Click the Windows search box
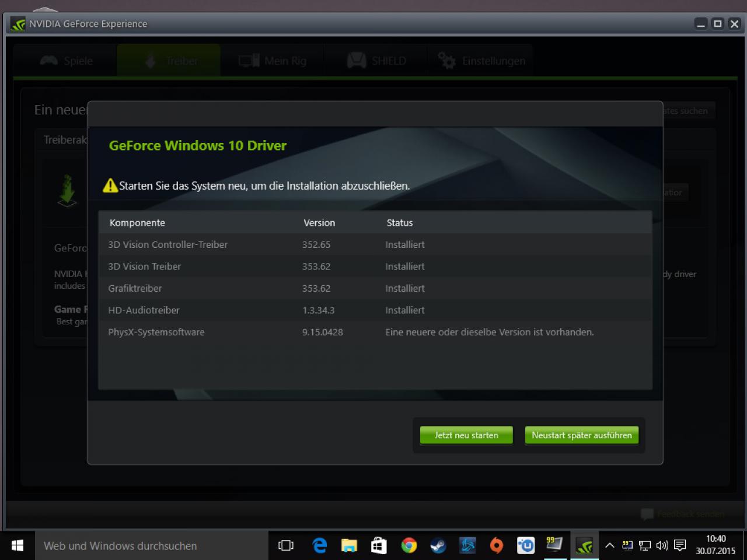The image size is (747, 560). tap(152, 546)
